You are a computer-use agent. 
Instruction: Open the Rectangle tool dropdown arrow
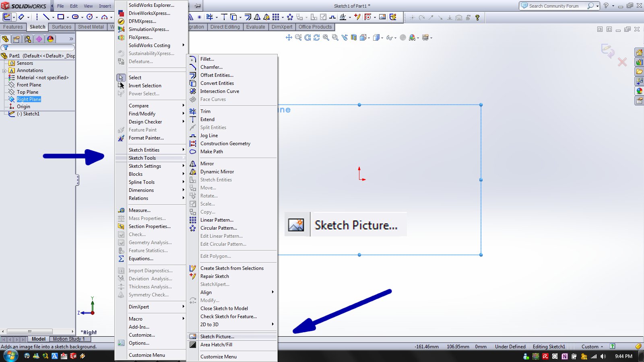68,17
